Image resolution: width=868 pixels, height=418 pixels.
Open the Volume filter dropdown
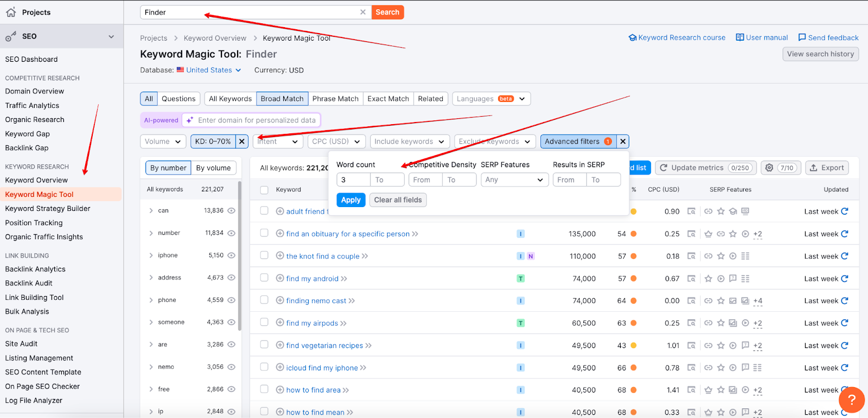(163, 142)
